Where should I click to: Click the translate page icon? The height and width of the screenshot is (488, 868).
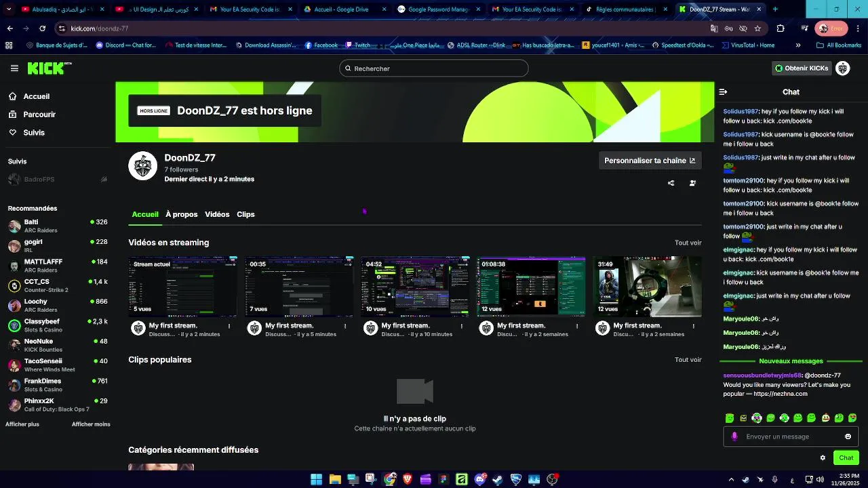(714, 28)
